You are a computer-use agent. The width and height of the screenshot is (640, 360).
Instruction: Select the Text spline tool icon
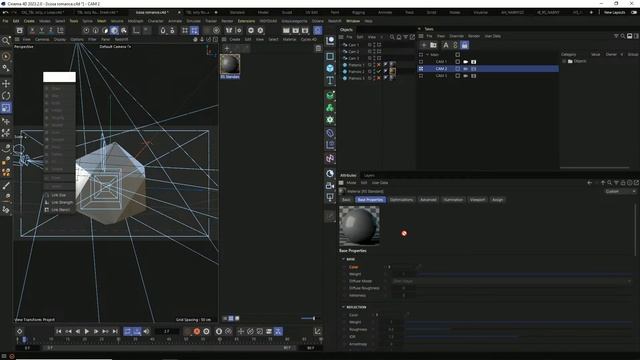[x=330, y=80]
